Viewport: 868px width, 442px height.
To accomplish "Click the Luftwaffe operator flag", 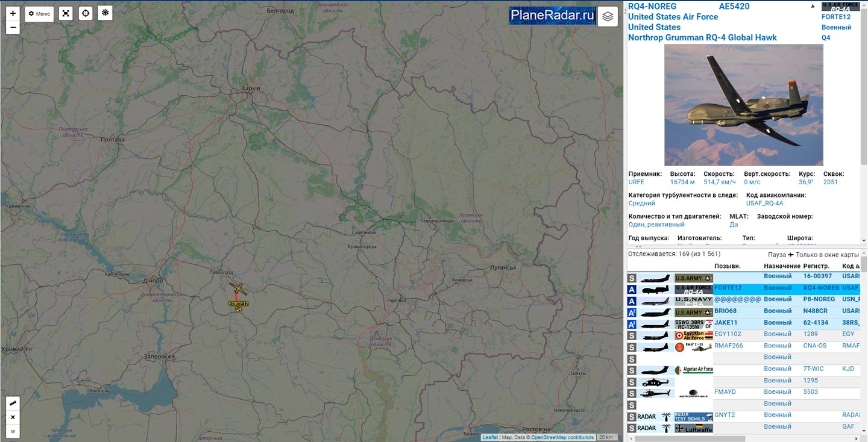I will pos(694,428).
